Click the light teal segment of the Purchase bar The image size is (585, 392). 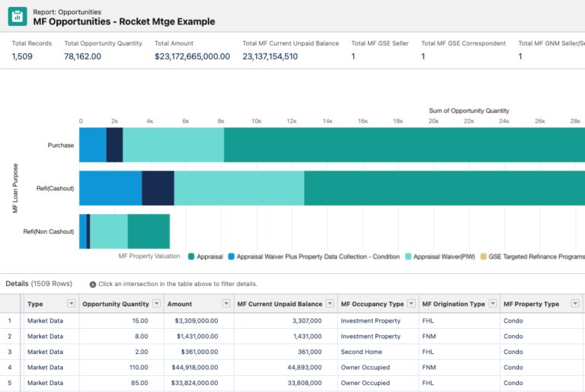[174, 145]
